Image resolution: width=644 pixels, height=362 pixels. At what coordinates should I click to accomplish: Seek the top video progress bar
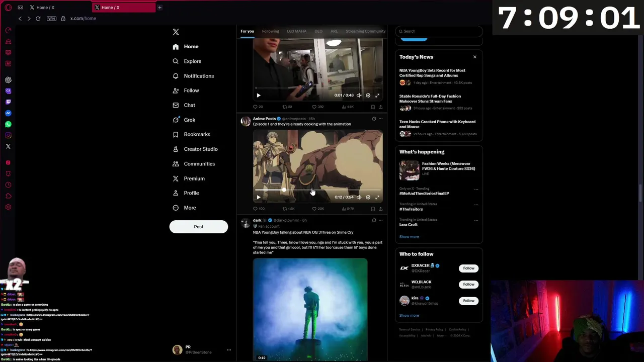coord(317,88)
